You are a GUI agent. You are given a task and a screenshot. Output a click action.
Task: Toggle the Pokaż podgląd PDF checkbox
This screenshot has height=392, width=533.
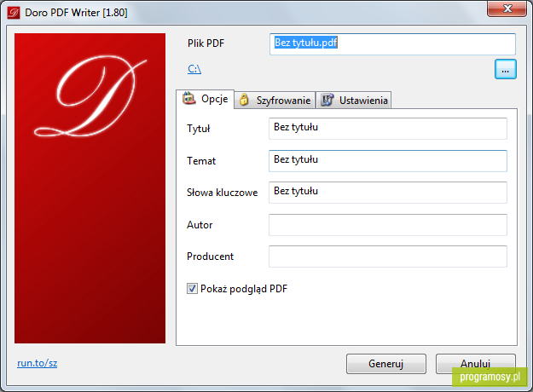192,289
